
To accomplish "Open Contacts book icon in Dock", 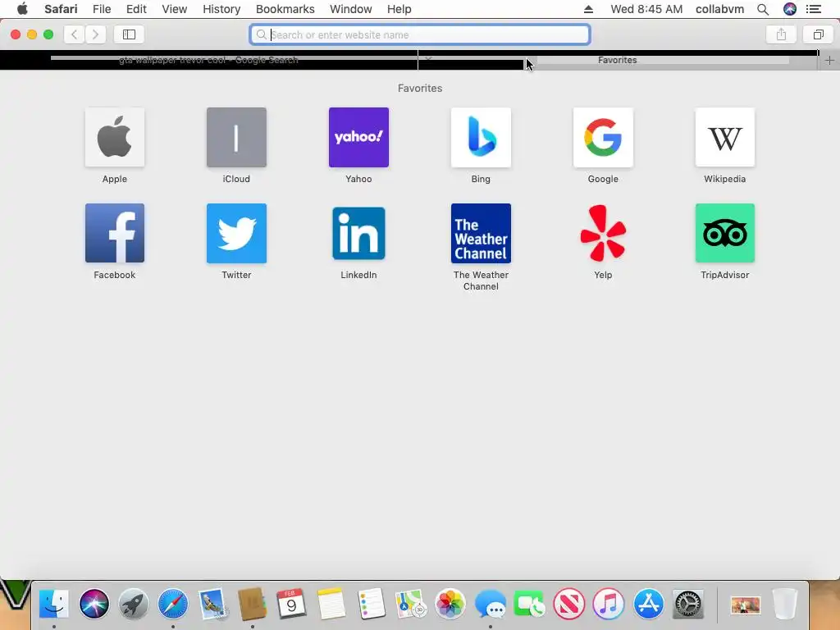I will pos(253,604).
